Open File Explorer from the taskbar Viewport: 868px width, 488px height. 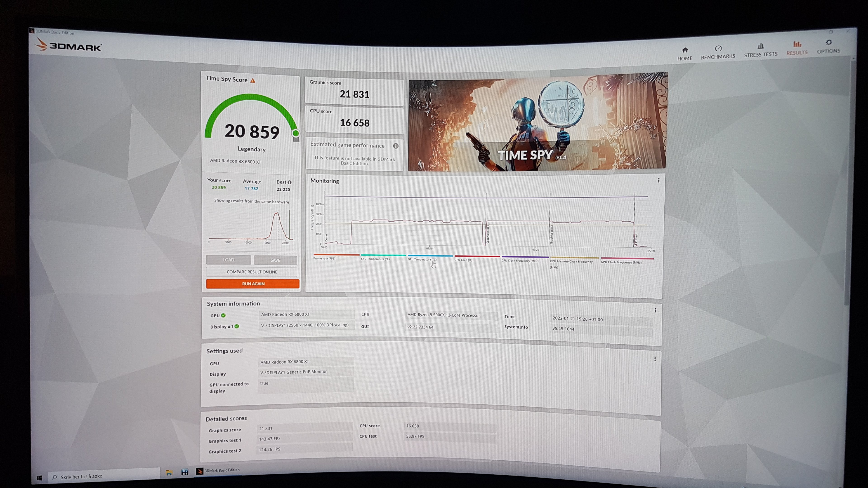click(x=169, y=473)
